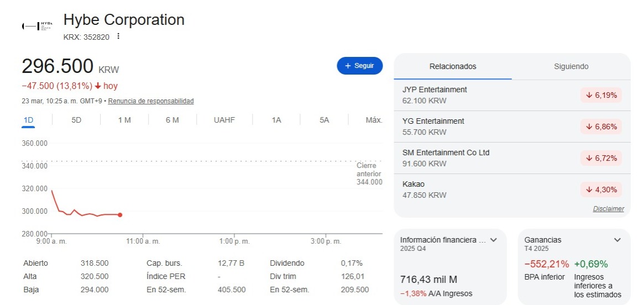
Task: Open the SM Entertainment Co Ltd row
Action: pos(512,158)
